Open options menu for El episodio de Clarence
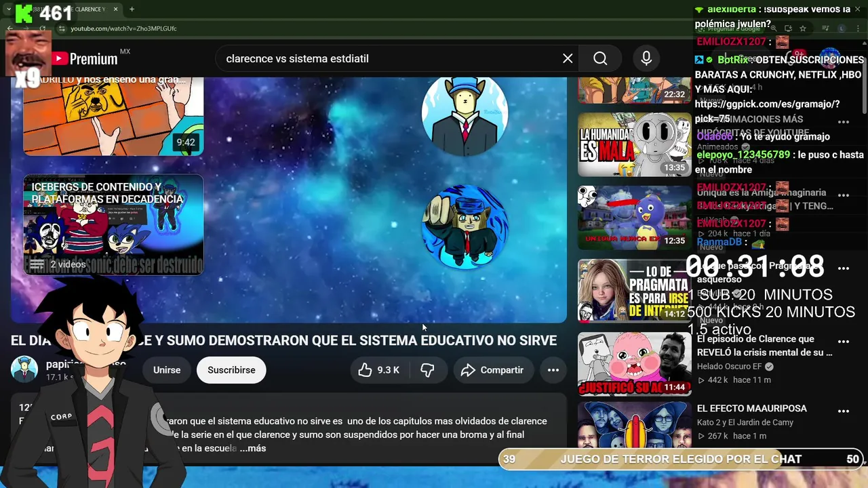 [844, 342]
